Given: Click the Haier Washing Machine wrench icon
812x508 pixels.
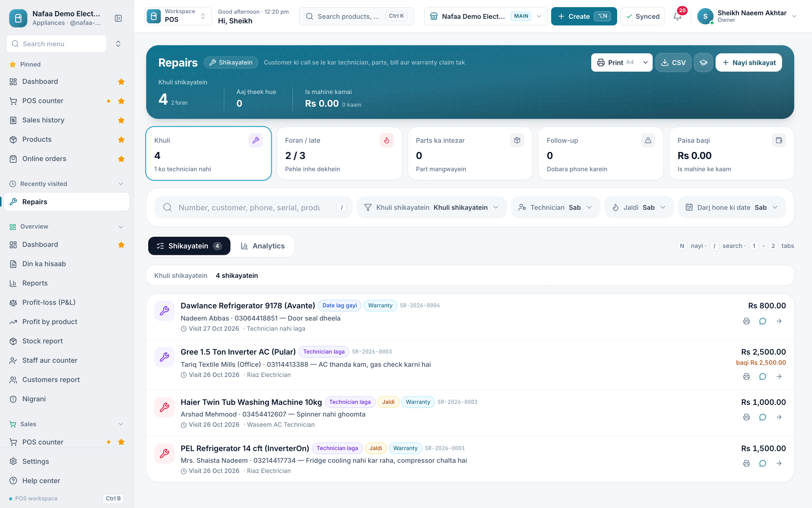Looking at the screenshot, I should (x=164, y=407).
